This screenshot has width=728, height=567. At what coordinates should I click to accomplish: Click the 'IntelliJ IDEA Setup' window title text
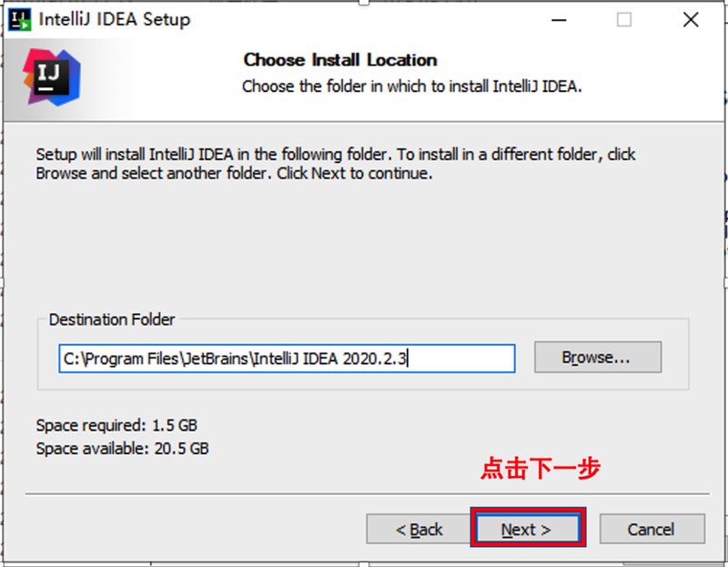[115, 20]
